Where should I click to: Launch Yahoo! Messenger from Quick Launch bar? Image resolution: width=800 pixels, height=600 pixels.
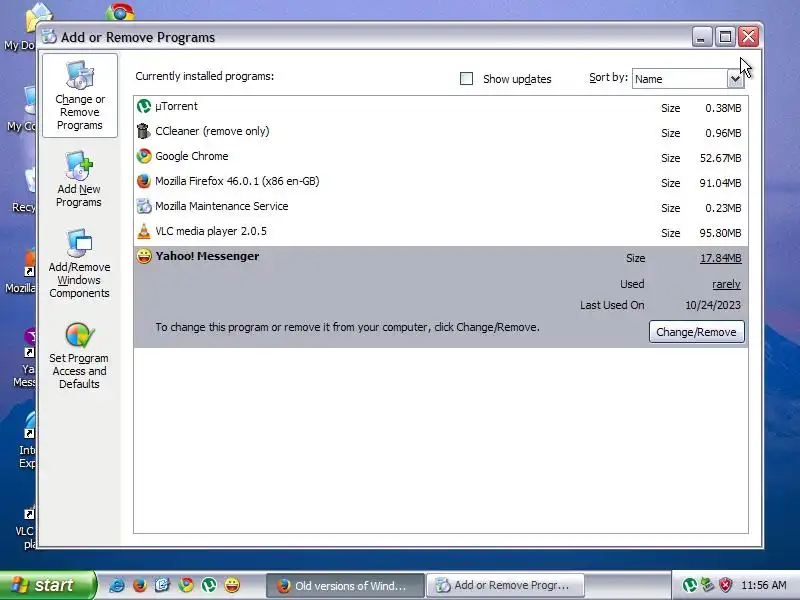coord(232,585)
